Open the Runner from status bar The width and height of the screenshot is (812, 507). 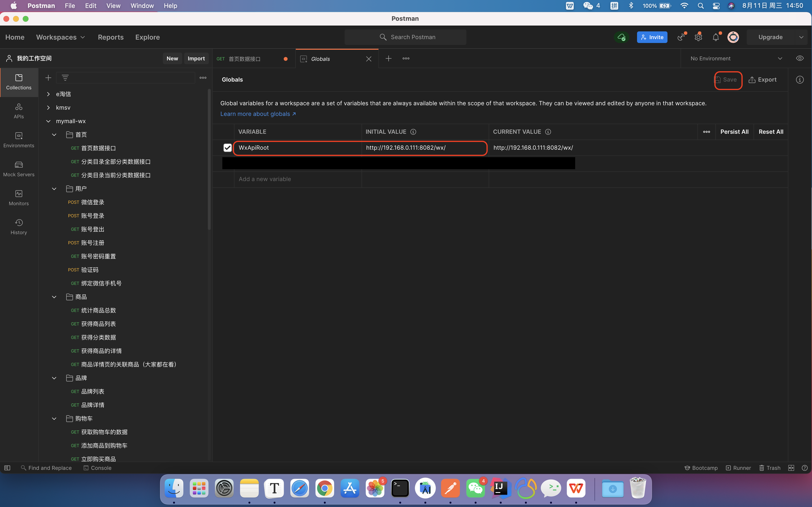(x=738, y=468)
